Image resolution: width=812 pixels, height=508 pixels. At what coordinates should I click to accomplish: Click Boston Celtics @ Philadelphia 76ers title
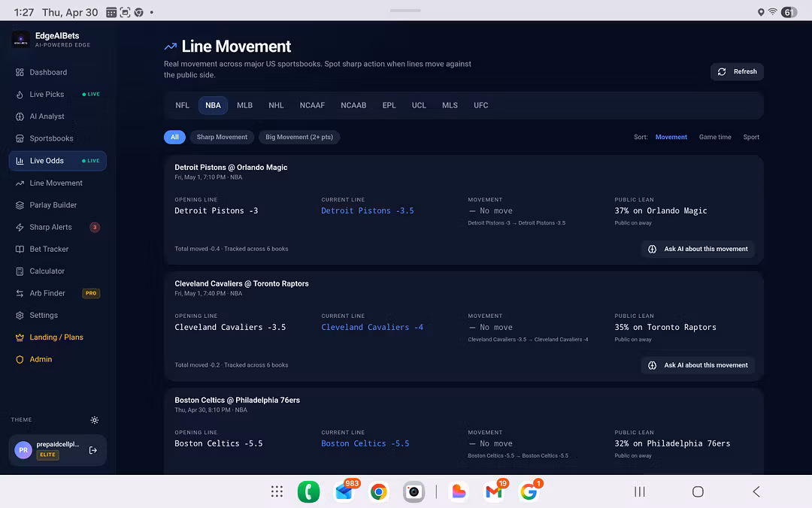[x=237, y=401]
